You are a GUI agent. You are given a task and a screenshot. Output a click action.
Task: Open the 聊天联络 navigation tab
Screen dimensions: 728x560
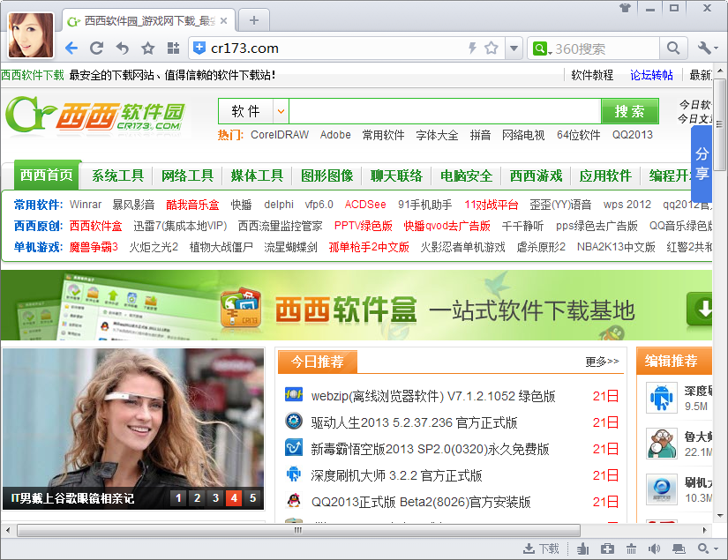click(x=396, y=175)
